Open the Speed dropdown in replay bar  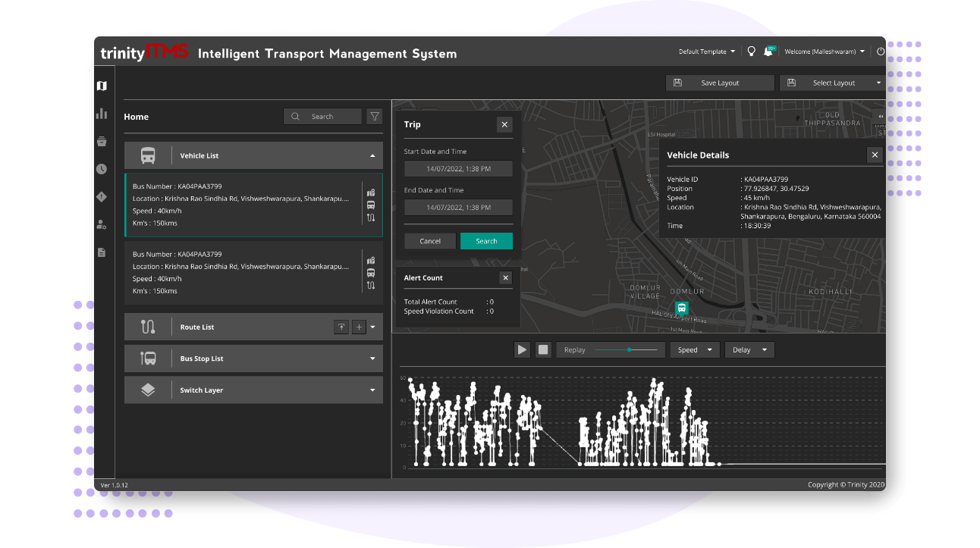tap(695, 349)
